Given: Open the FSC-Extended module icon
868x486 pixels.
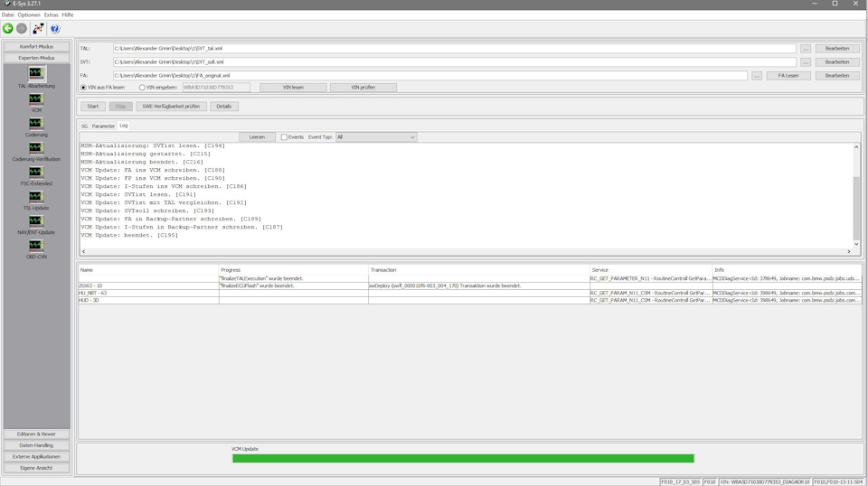Looking at the screenshot, I should click(x=36, y=172).
